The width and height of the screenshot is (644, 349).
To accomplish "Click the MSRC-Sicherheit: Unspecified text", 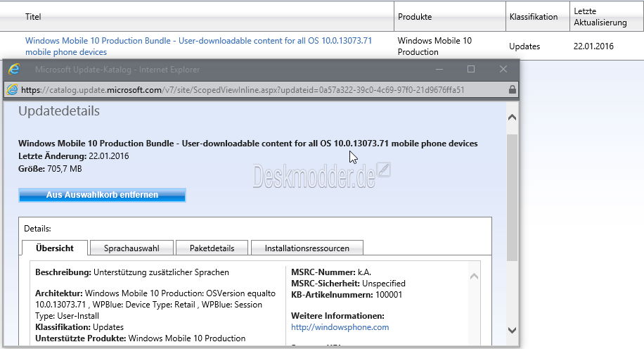I will pyautogui.click(x=348, y=284).
